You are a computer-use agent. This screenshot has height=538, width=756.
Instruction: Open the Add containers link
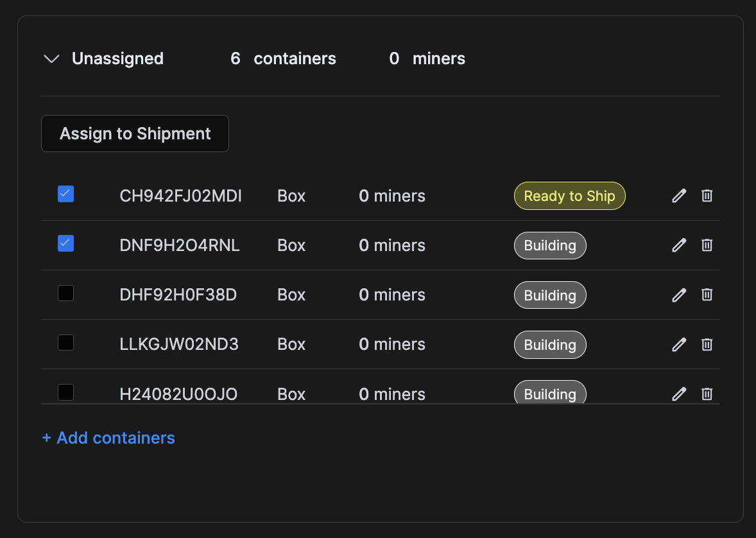pos(108,438)
